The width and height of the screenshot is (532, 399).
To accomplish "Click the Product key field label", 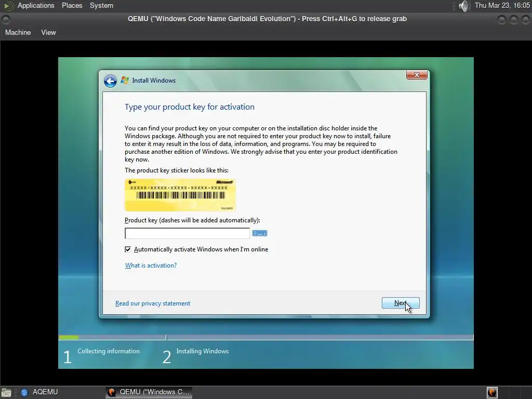I will click(x=192, y=220).
